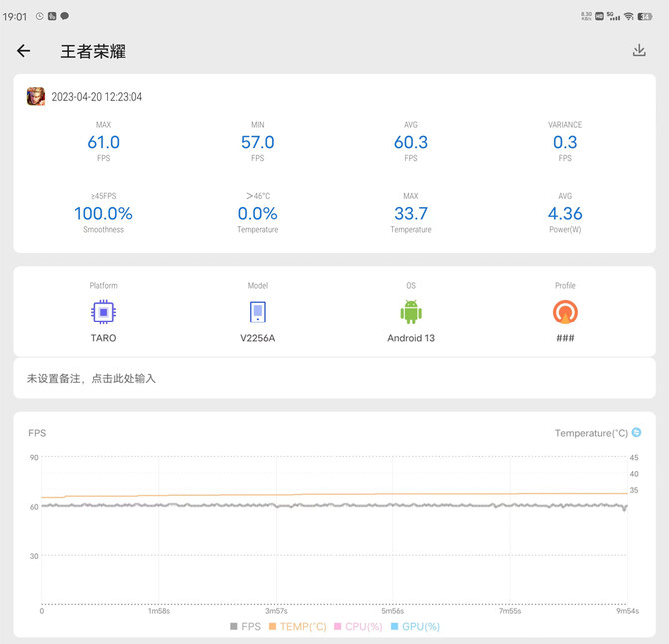Select the MAX 61.0 FPS value

pos(103,142)
